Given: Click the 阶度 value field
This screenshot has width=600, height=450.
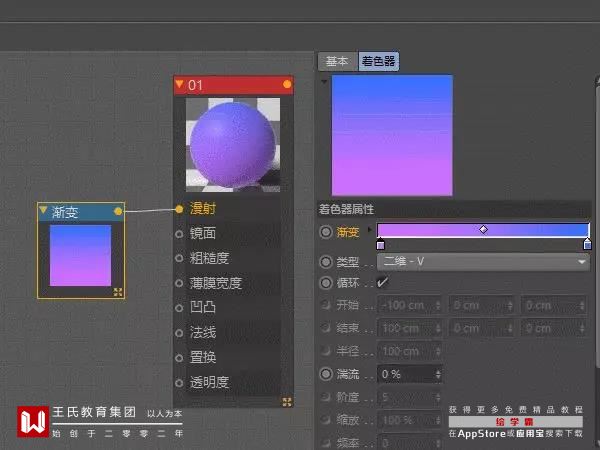Looking at the screenshot, I should 409,398.
